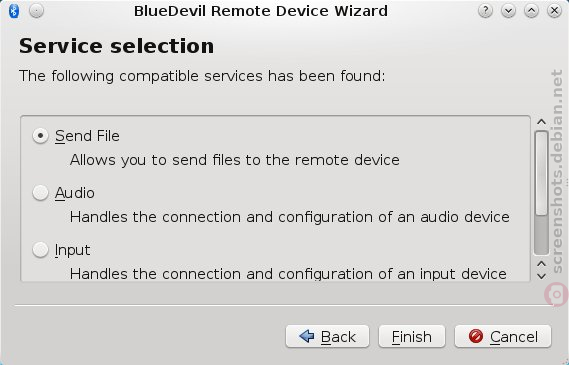Select the Send File radio button
This screenshot has width=569, height=365.
pos(40,136)
